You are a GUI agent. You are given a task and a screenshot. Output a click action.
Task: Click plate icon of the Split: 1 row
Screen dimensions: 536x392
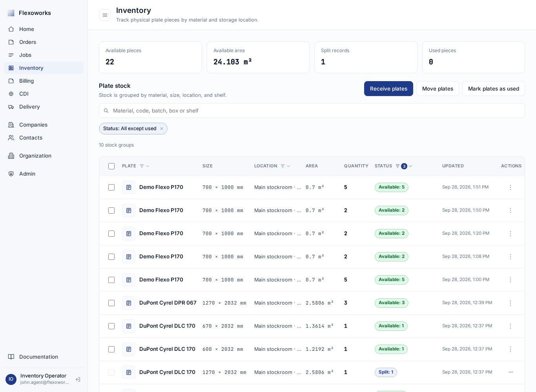click(129, 372)
